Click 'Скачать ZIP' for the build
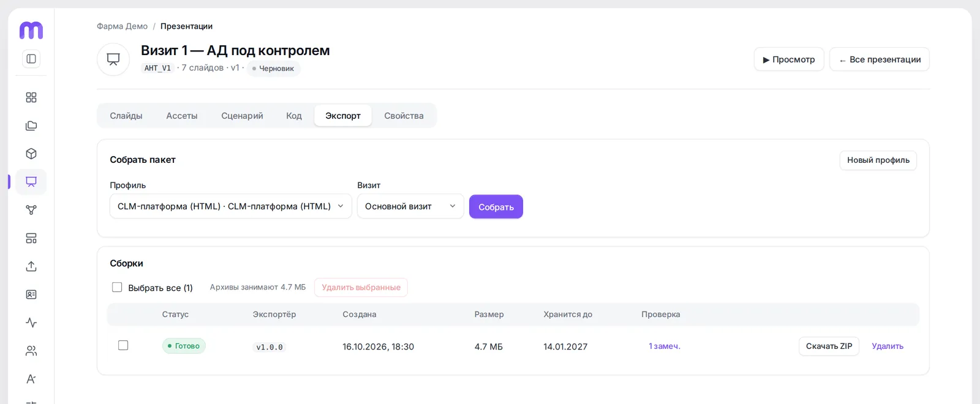Screen dimensions: 980x404 tap(829, 346)
